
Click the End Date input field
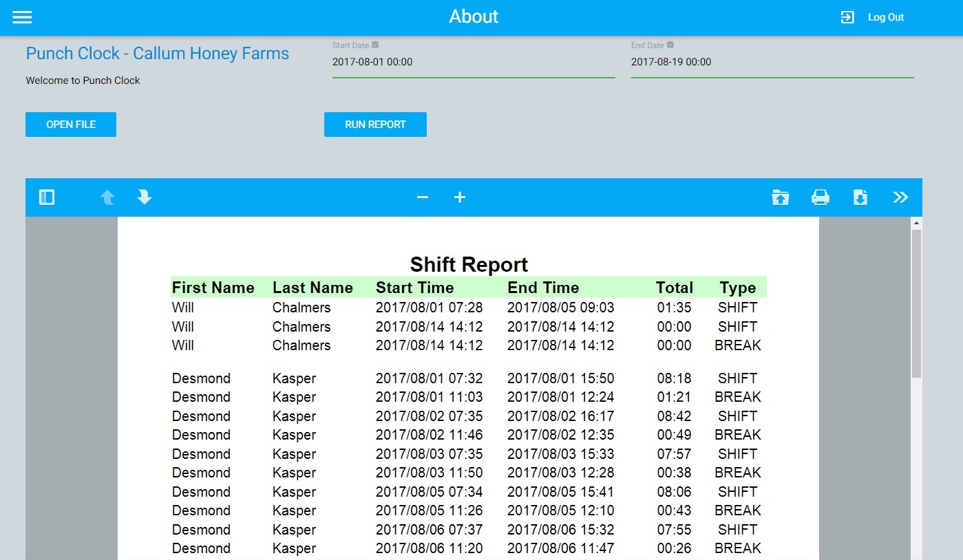coord(772,62)
